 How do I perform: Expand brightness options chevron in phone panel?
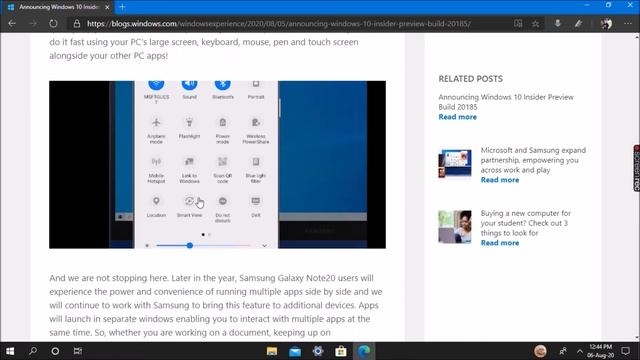pyautogui.click(x=264, y=246)
